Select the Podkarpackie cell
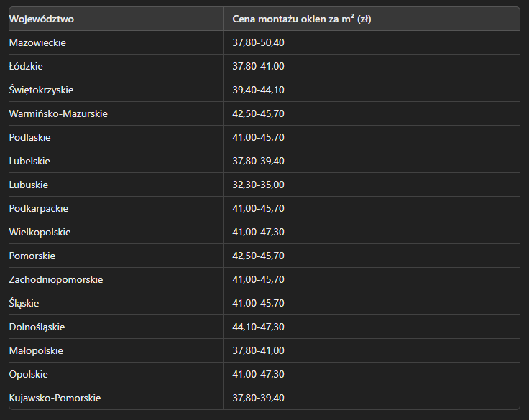Viewport: 529px width, 420px height. coord(39,208)
